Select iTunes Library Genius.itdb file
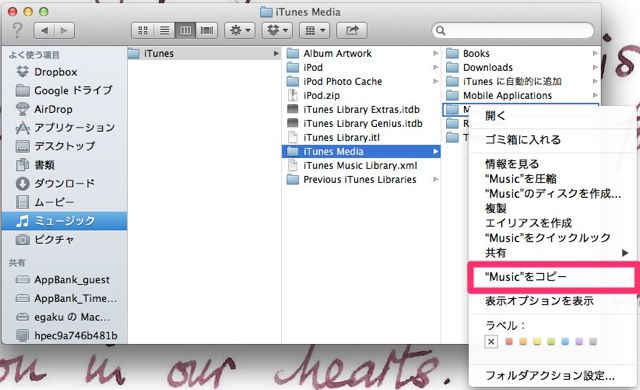 [361, 123]
